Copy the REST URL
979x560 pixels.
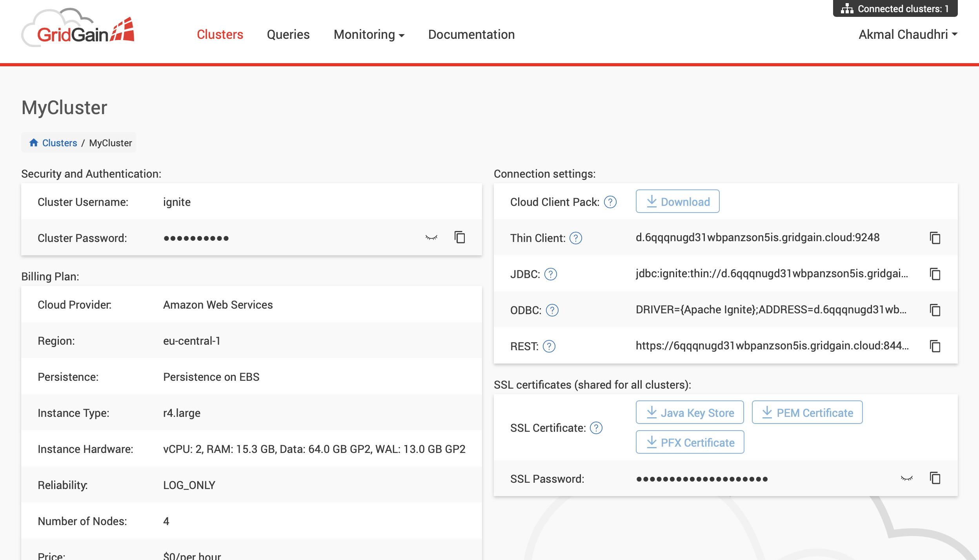coord(935,346)
